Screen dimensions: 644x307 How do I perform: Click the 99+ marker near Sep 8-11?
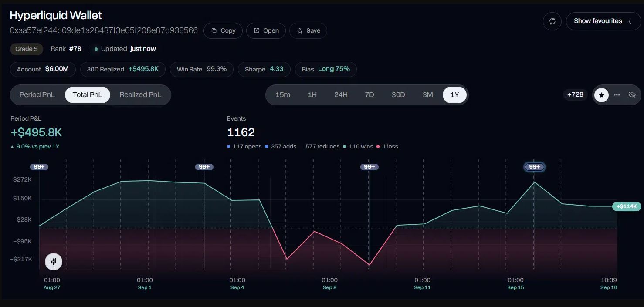click(369, 167)
